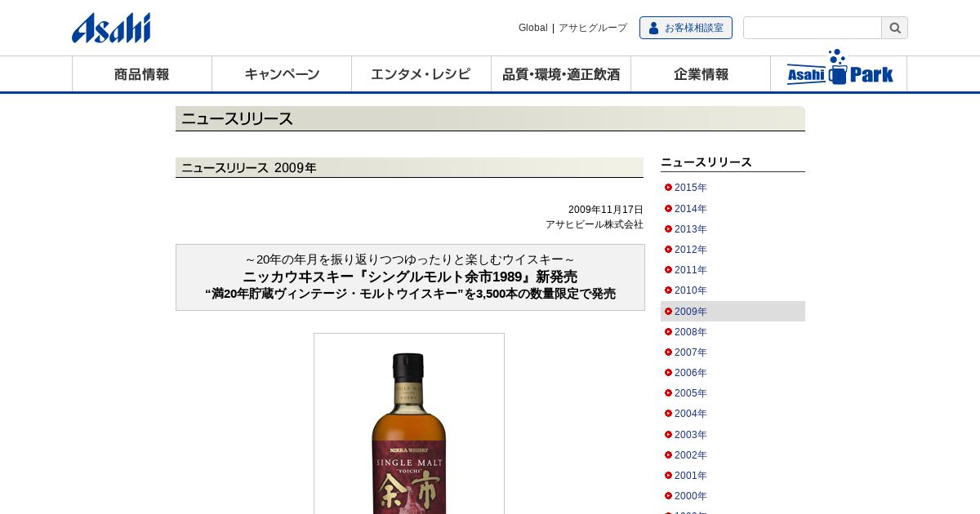Click the main ニュースリリース page title
The width and height of the screenshot is (980, 514).
(x=238, y=119)
